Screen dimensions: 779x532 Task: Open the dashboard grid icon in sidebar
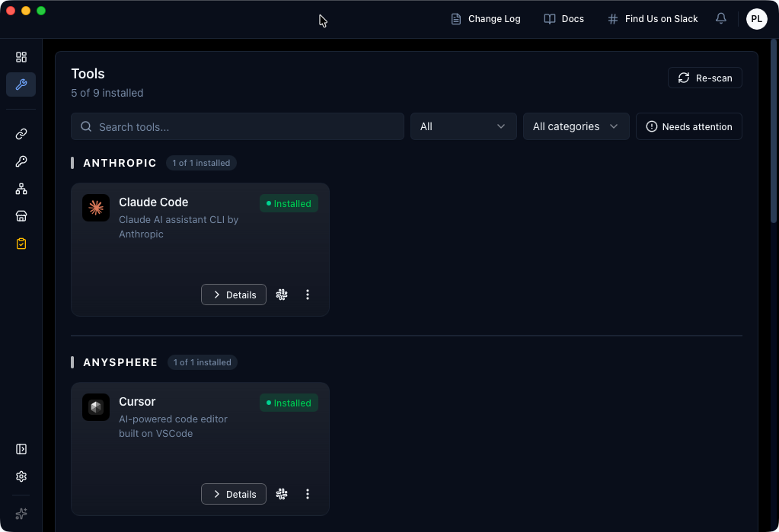[x=21, y=57]
